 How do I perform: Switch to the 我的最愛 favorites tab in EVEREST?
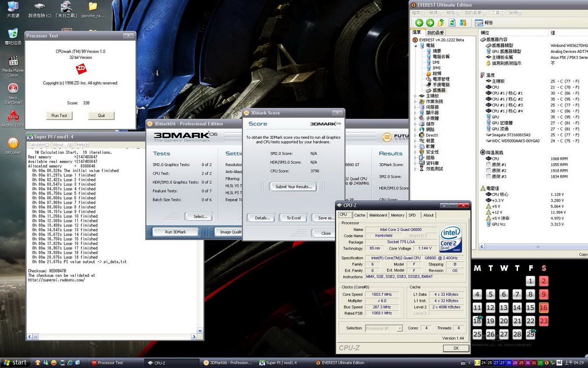(x=435, y=32)
